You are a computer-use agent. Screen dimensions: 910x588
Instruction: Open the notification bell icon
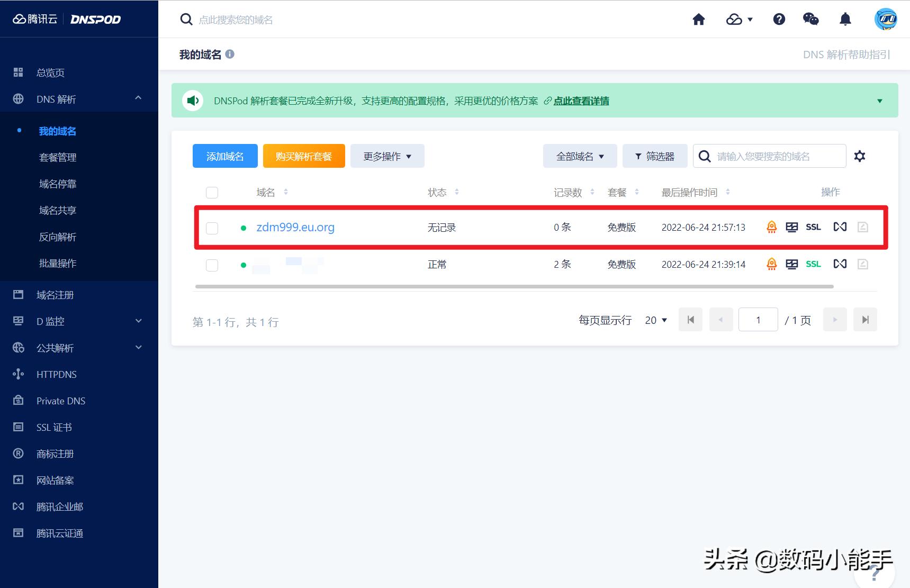[x=845, y=19]
